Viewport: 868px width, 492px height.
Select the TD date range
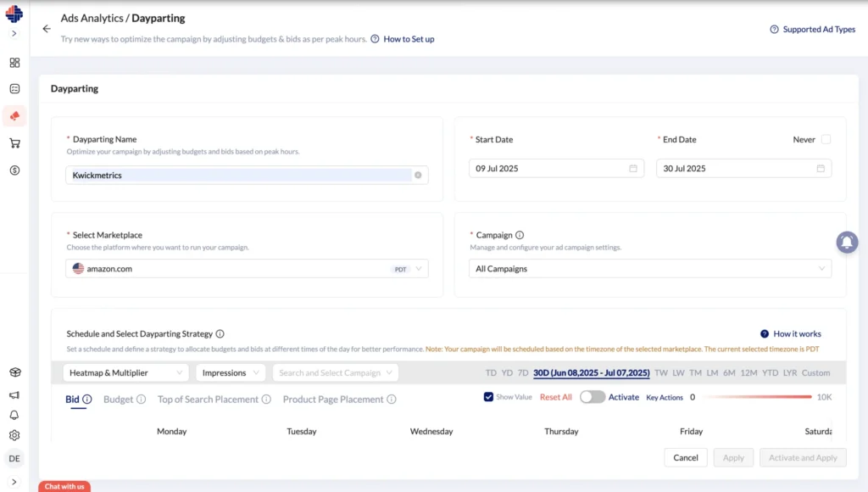point(491,373)
